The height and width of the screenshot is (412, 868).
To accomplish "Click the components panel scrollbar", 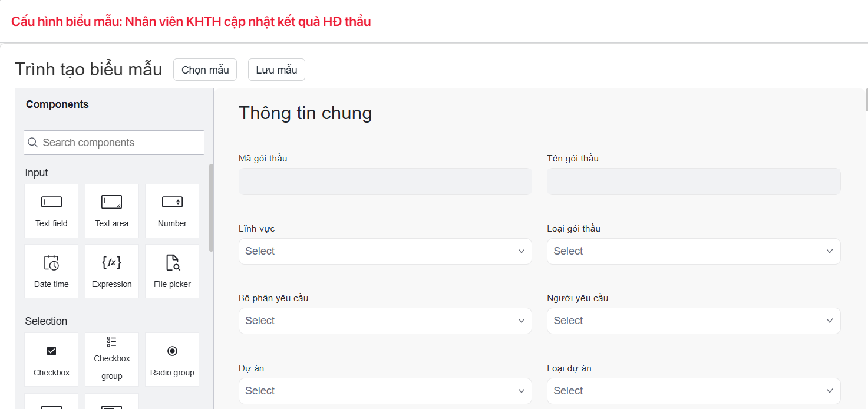I will pos(212,207).
